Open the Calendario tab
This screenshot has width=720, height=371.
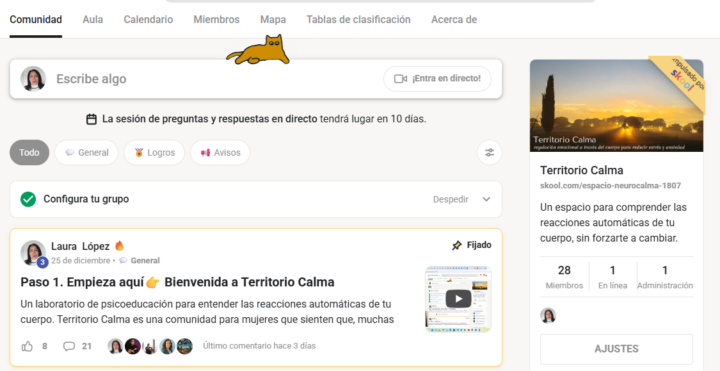pyautogui.click(x=148, y=20)
